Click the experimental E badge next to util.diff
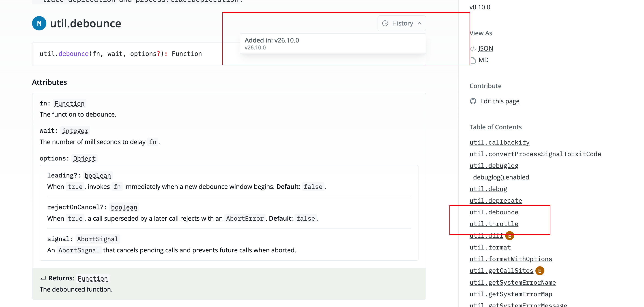Viewport: 644px width, 307px height. click(509, 236)
